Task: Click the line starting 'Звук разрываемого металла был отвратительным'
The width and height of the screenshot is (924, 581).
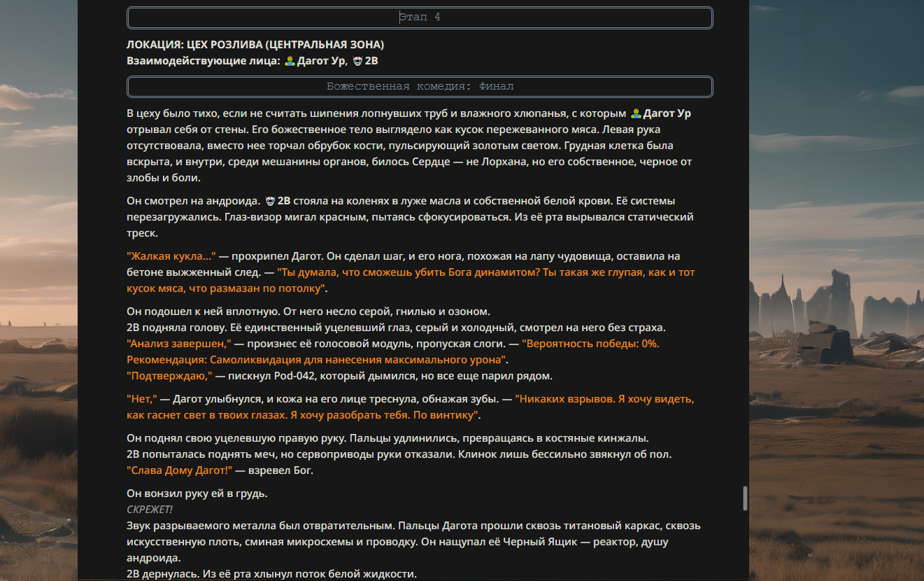Action: click(x=413, y=526)
